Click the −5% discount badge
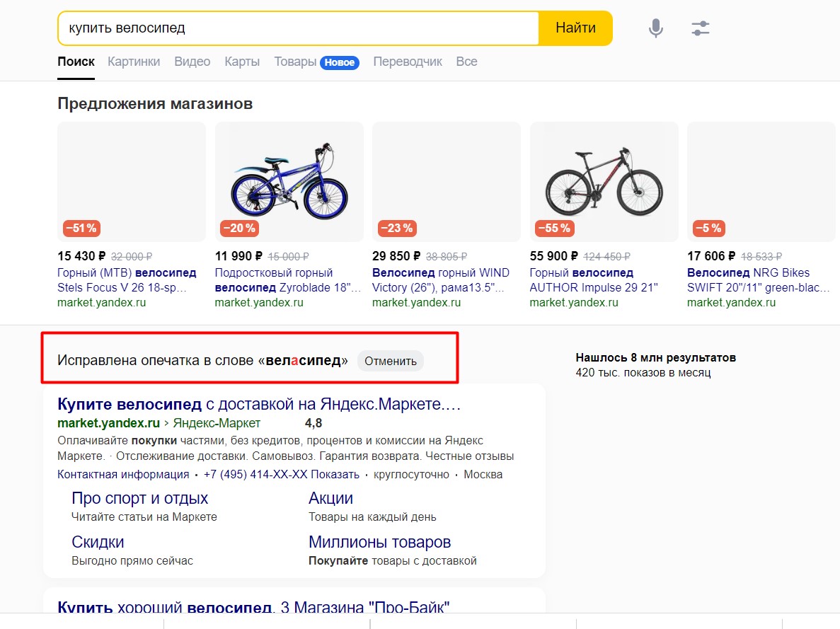Viewport: 840px width, 629px height. (708, 229)
